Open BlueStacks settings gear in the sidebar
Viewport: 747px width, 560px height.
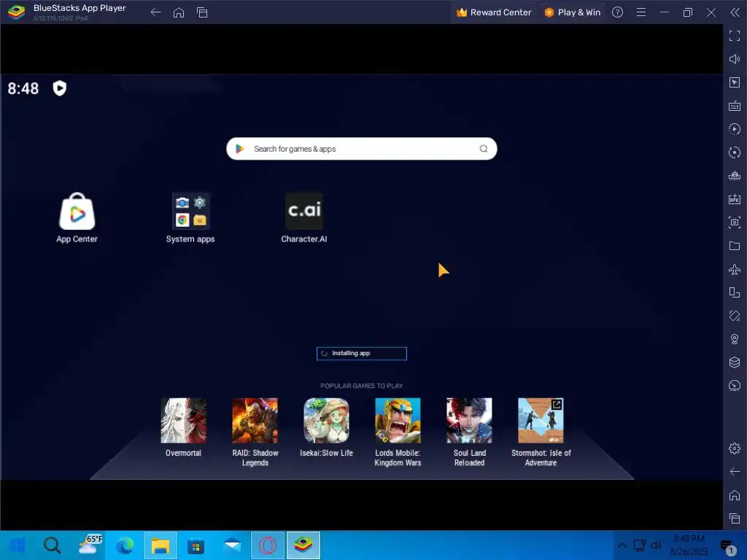[x=735, y=448]
